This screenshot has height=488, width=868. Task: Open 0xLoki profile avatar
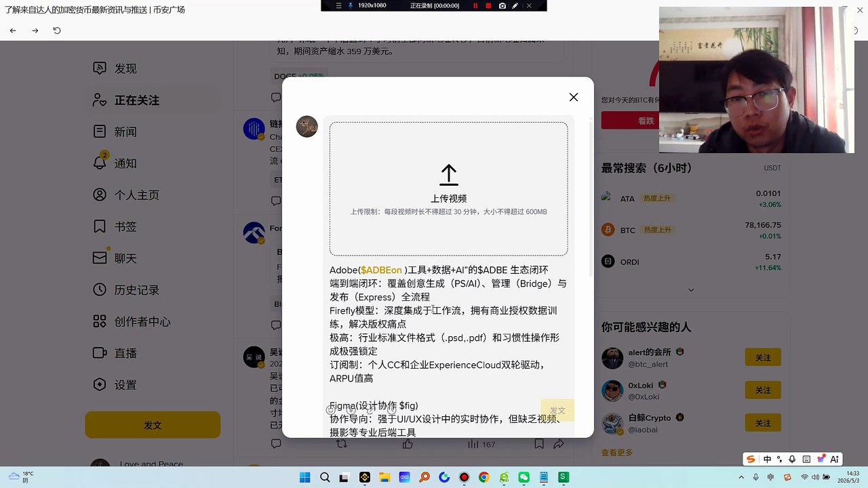click(x=612, y=390)
